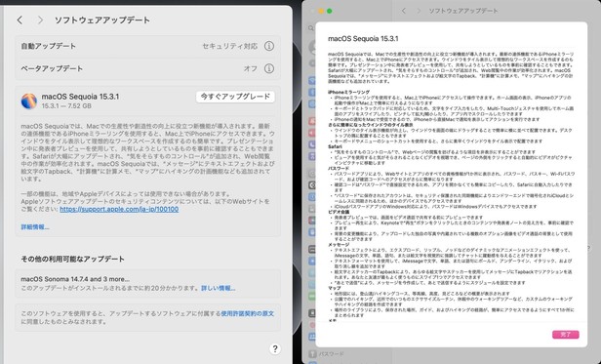Expand 詳細情報... under Sequoia description
This screenshot has height=364, width=601.
(35, 227)
